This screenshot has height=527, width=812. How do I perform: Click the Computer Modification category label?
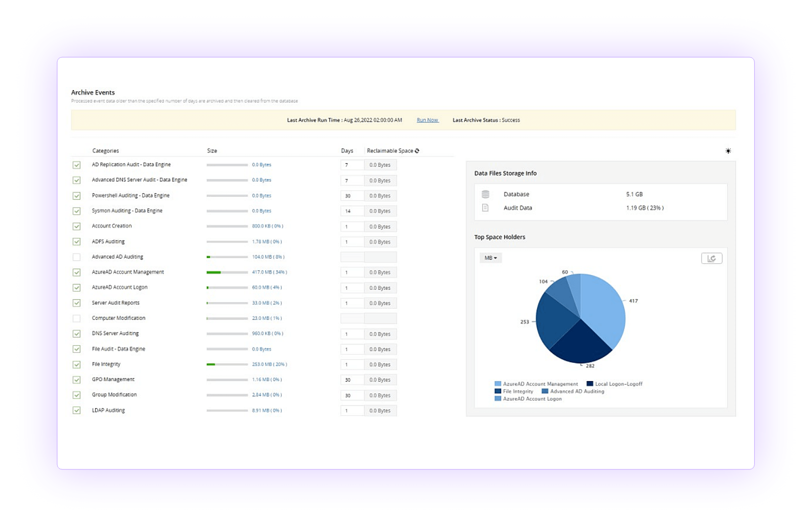(118, 318)
